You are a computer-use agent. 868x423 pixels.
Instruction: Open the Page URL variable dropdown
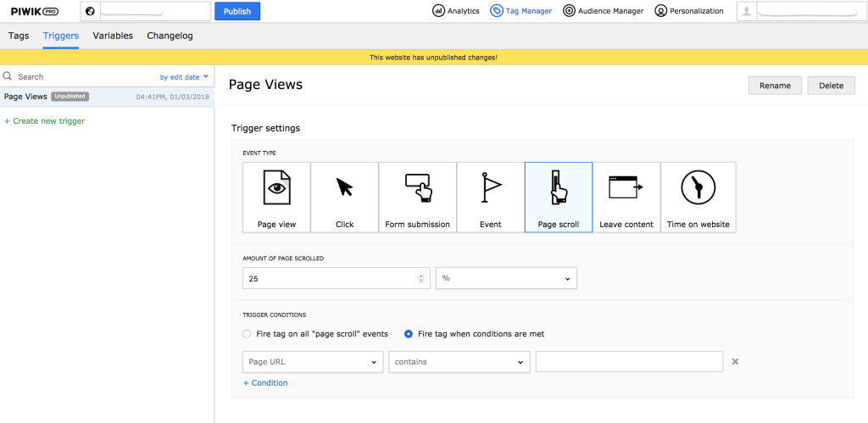pos(313,362)
